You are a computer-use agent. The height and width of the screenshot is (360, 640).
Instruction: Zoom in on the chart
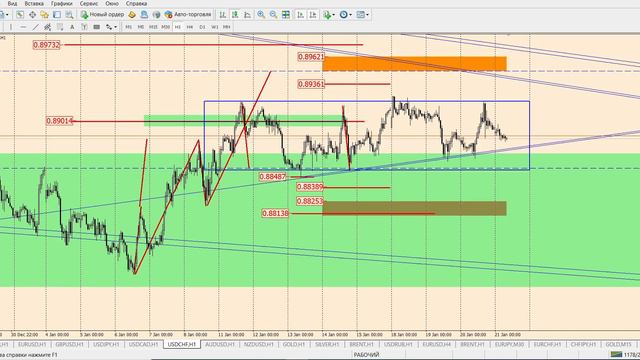coord(261,15)
